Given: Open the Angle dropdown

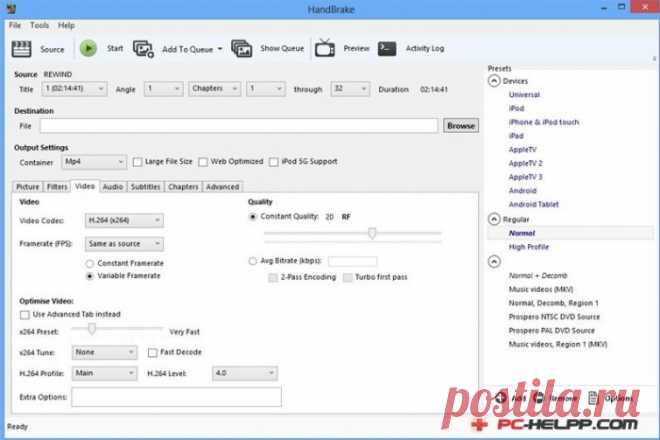Looking at the screenshot, I should click(163, 89).
